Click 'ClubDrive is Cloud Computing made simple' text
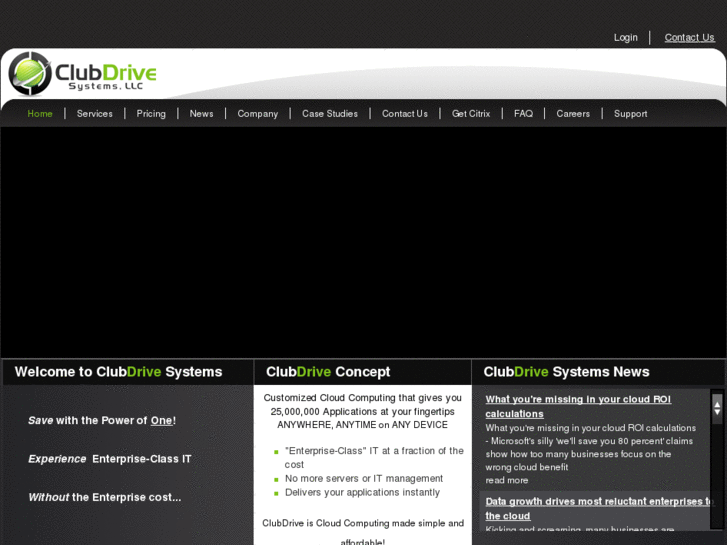The image size is (727, 545). coord(363,532)
